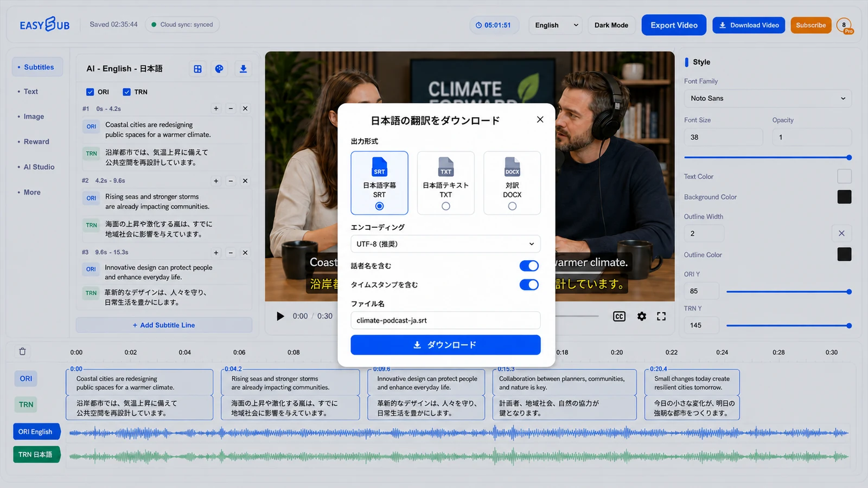Open the Background Color swatch

tap(844, 197)
